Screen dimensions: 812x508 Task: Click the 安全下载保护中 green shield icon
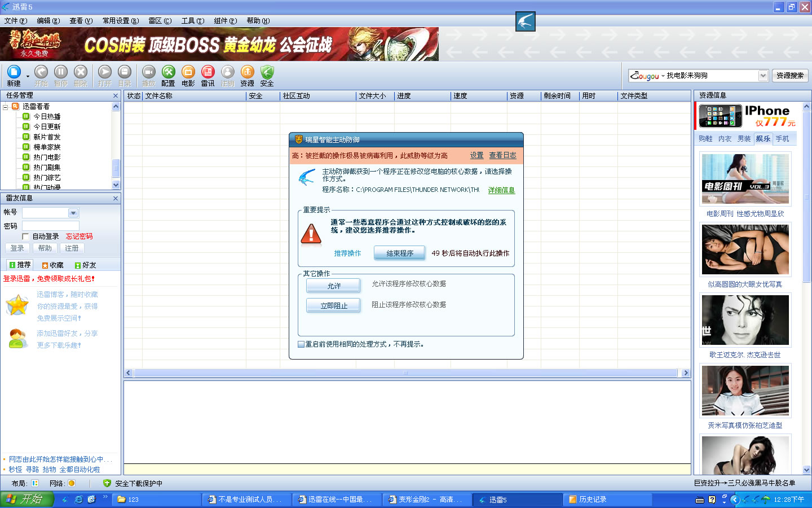point(107,483)
